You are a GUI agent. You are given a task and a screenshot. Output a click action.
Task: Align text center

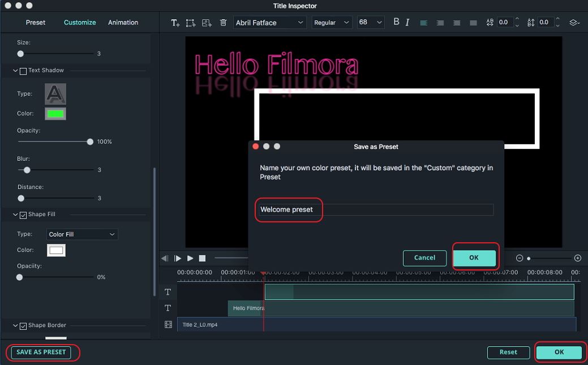(x=440, y=23)
